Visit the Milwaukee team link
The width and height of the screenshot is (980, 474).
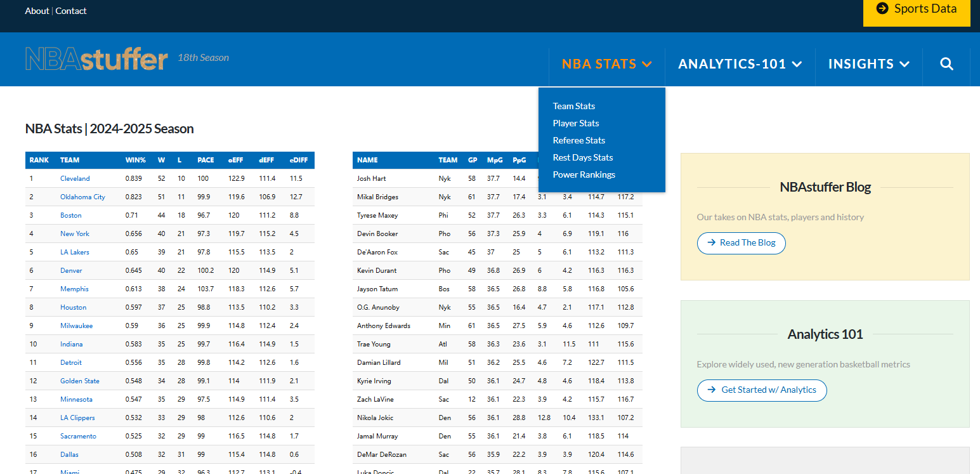point(76,326)
